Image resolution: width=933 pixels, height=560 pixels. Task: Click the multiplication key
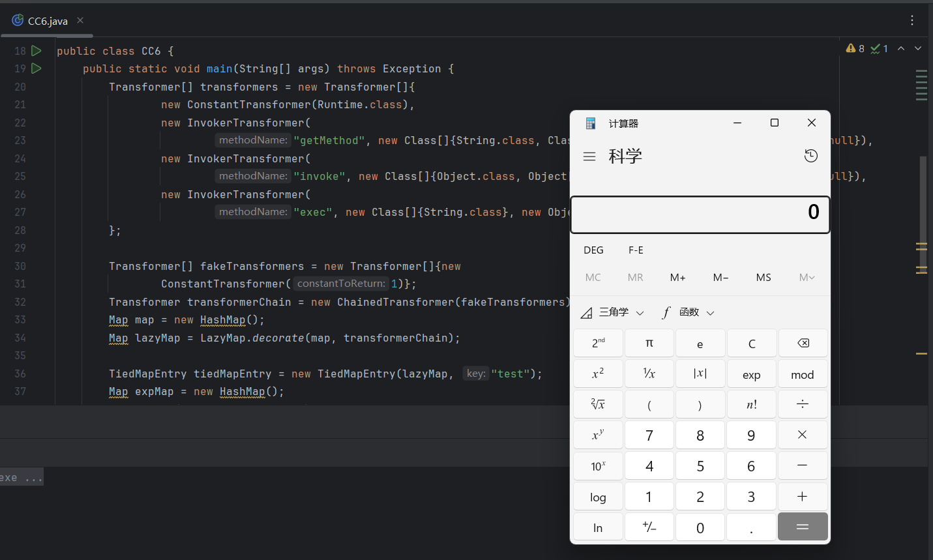pyautogui.click(x=803, y=435)
